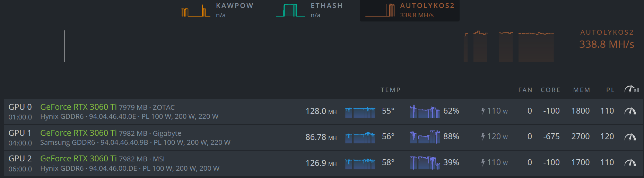Open the Gigabyte RTX 3060 Ti link

pyautogui.click(x=78, y=133)
